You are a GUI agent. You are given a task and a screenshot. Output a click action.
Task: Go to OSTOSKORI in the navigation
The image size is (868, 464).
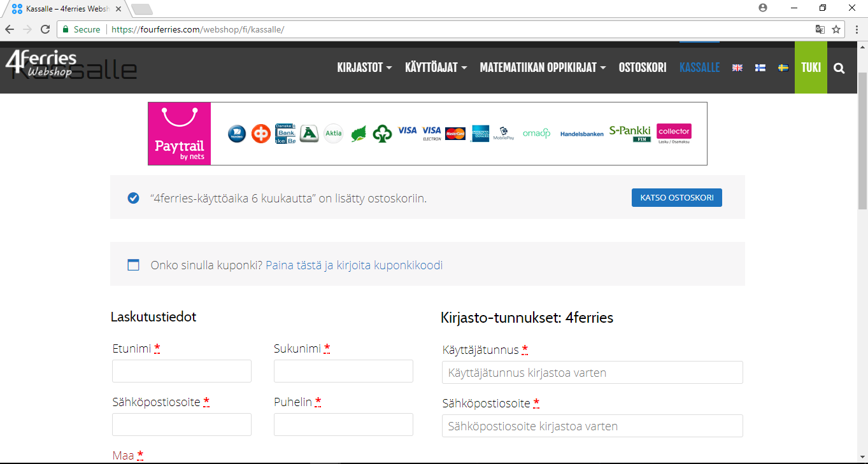(x=643, y=68)
